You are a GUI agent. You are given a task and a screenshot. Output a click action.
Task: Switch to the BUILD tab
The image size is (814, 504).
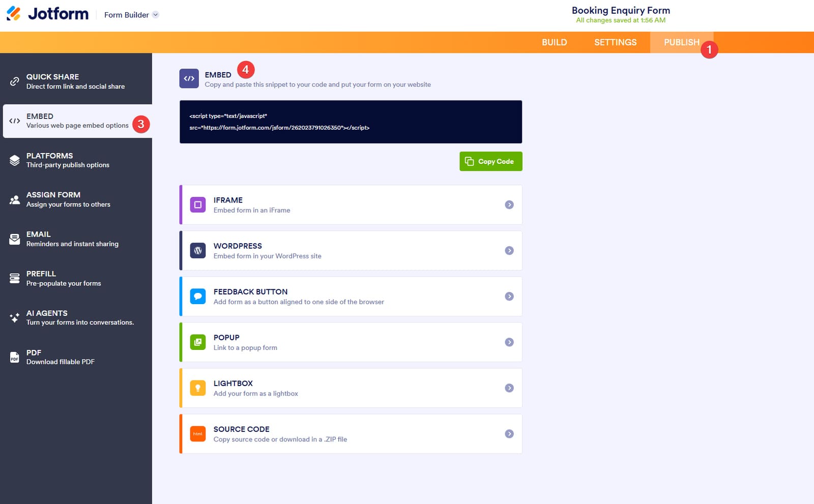pos(554,42)
